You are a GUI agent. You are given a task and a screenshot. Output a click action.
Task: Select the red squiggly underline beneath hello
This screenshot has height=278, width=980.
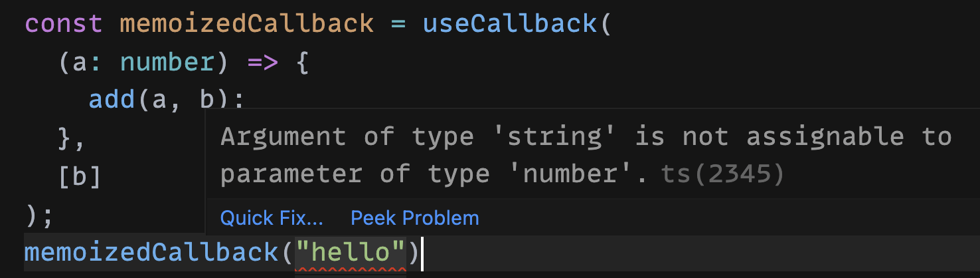point(351,270)
